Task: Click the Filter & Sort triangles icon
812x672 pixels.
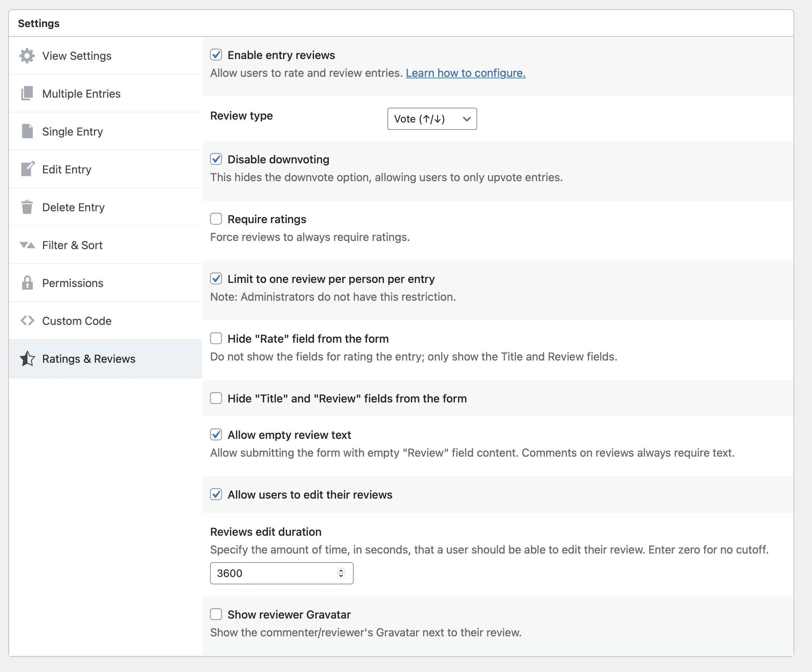Action: pos(27,245)
